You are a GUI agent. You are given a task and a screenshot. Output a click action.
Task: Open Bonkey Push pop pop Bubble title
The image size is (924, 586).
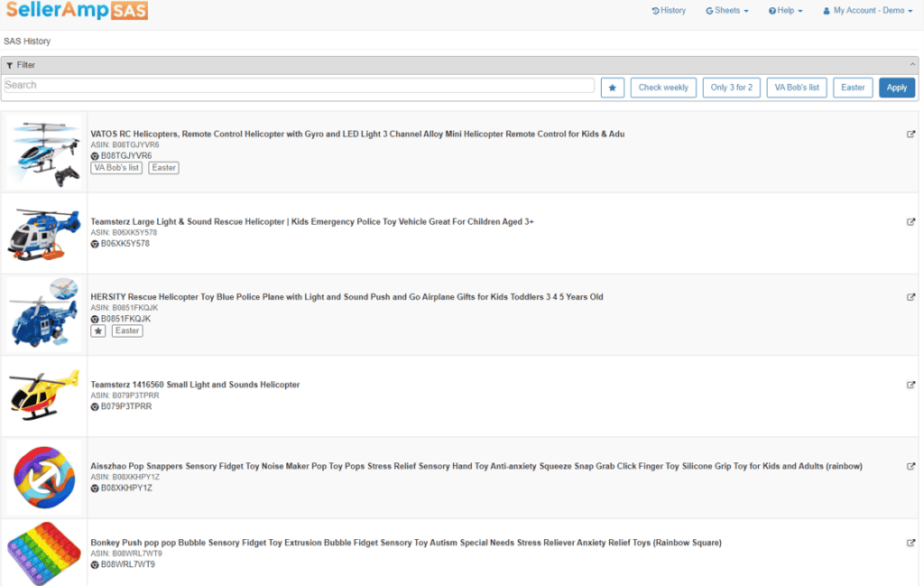click(406, 543)
